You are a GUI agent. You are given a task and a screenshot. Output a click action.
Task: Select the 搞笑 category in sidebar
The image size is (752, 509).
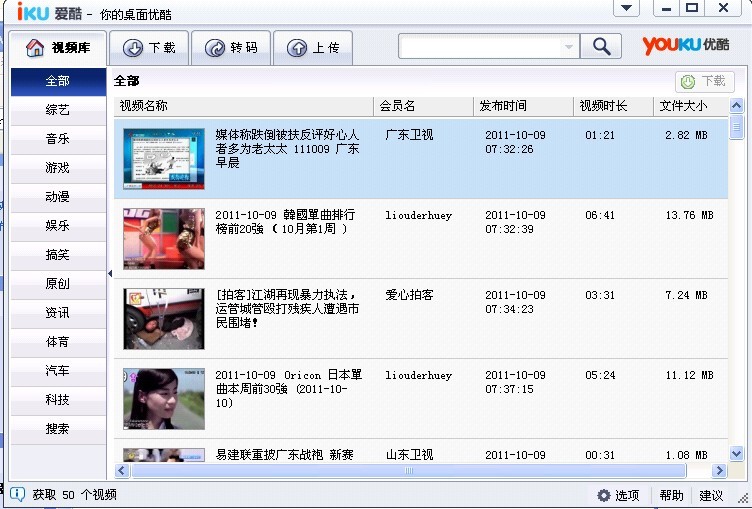[58, 255]
